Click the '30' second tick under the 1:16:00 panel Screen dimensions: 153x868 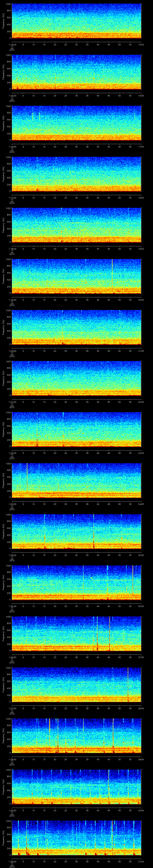[76, 147]
